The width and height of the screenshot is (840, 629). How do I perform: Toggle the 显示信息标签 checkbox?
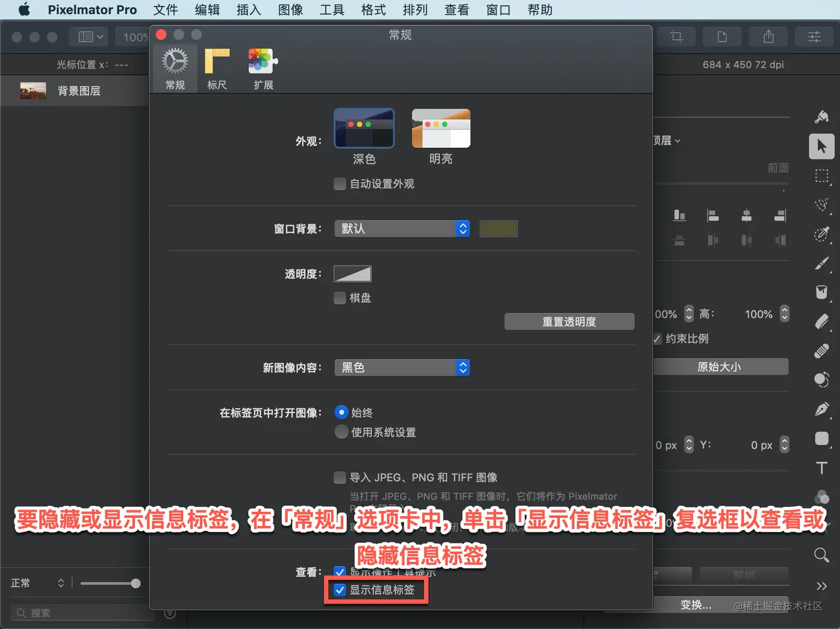[340, 590]
